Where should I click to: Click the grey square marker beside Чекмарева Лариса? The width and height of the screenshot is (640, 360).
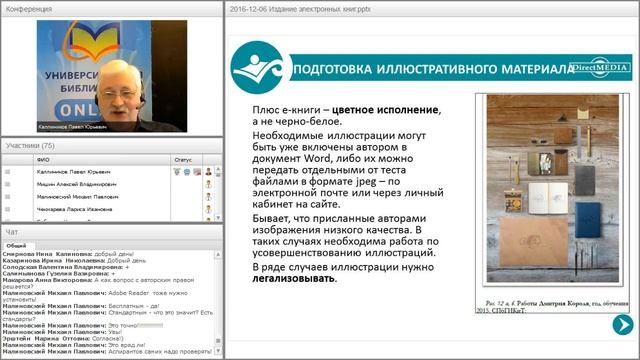point(7,209)
